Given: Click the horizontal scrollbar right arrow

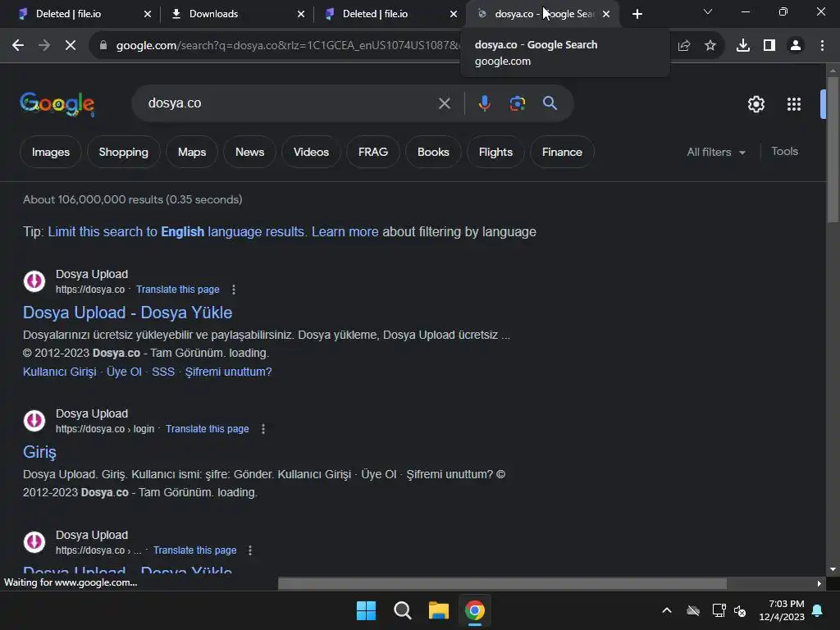Looking at the screenshot, I should (819, 583).
